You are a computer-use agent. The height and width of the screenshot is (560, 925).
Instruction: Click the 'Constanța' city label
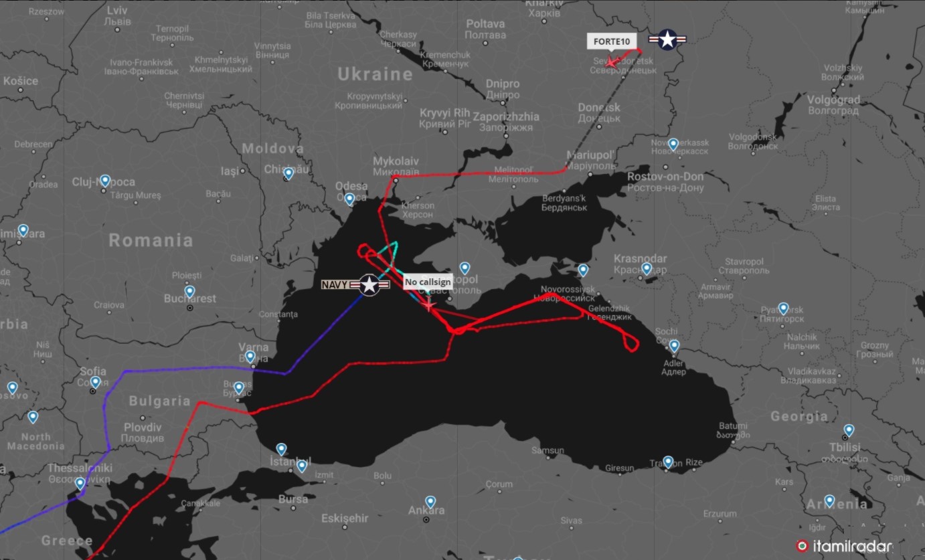pyautogui.click(x=278, y=314)
